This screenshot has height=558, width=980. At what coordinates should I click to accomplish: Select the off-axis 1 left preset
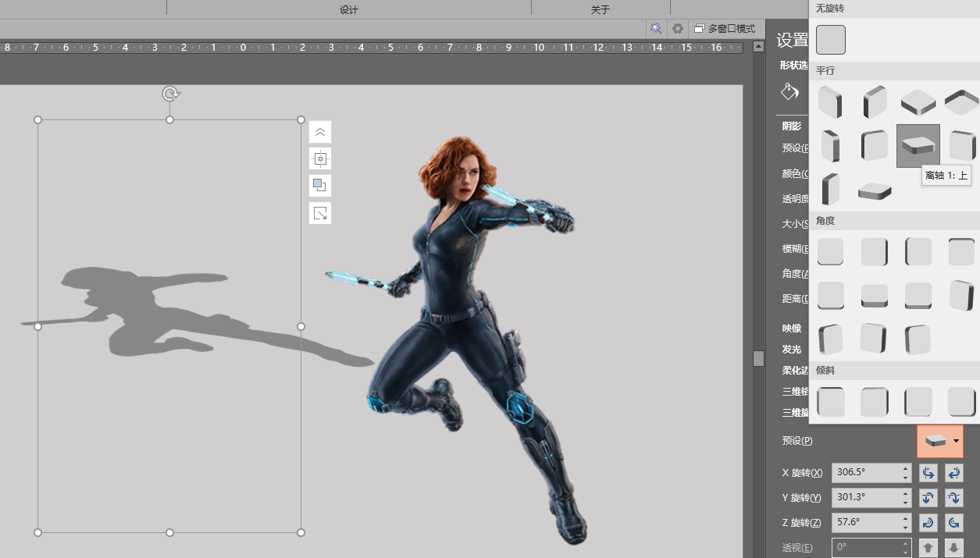[830, 145]
